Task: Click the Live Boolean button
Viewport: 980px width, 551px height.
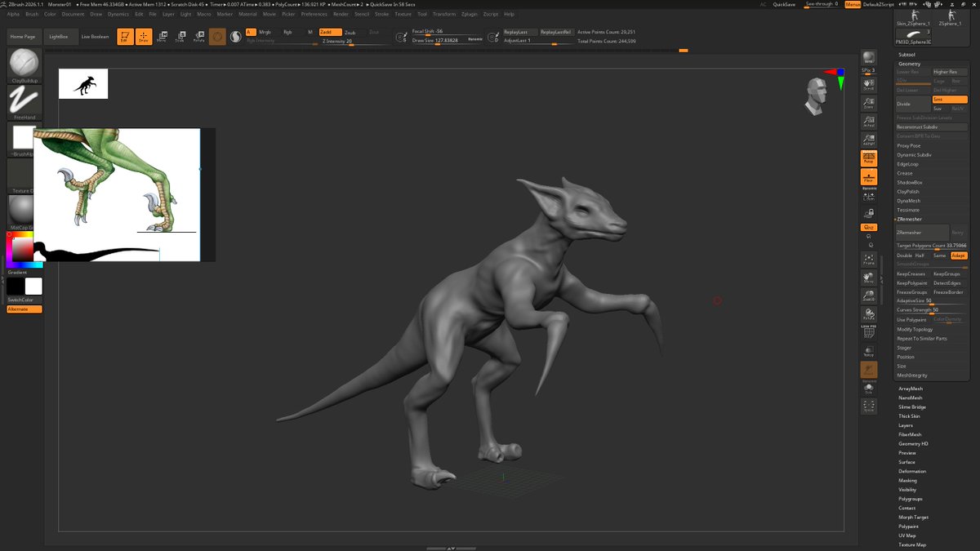Action: pos(95,37)
